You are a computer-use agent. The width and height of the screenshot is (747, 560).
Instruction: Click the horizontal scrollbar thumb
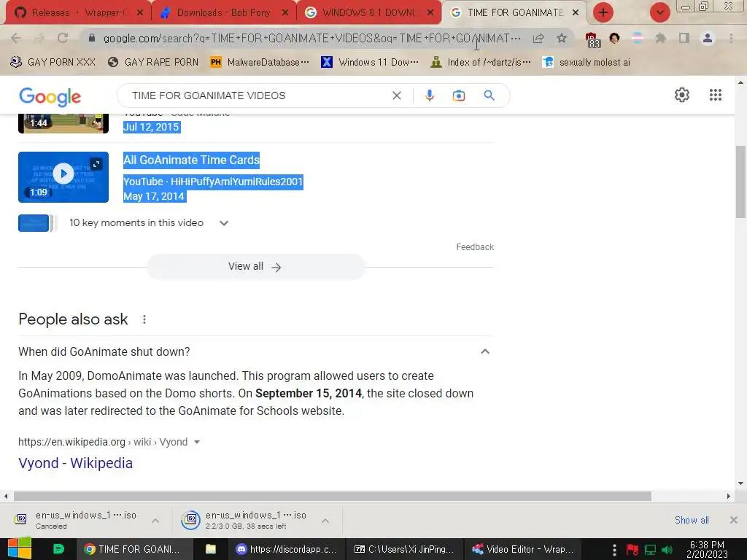tap(332, 496)
